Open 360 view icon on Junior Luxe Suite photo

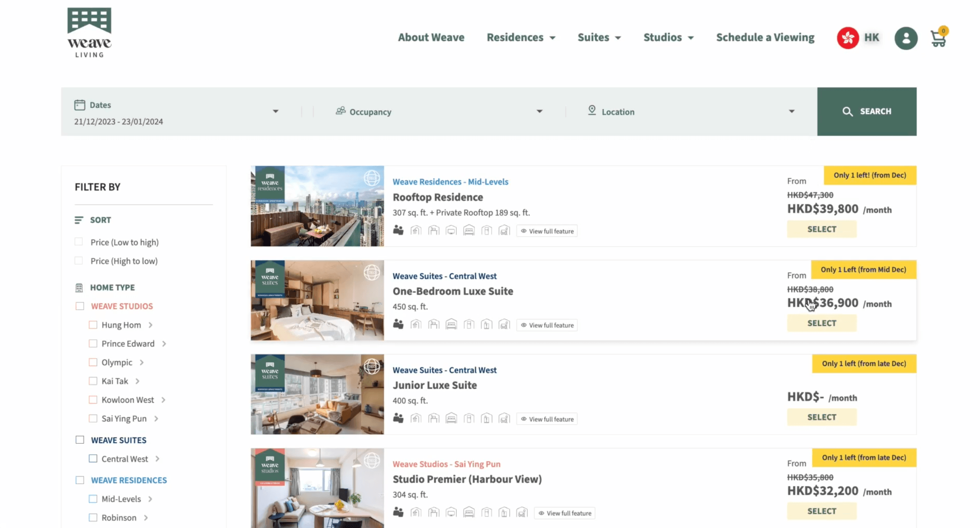pyautogui.click(x=371, y=367)
